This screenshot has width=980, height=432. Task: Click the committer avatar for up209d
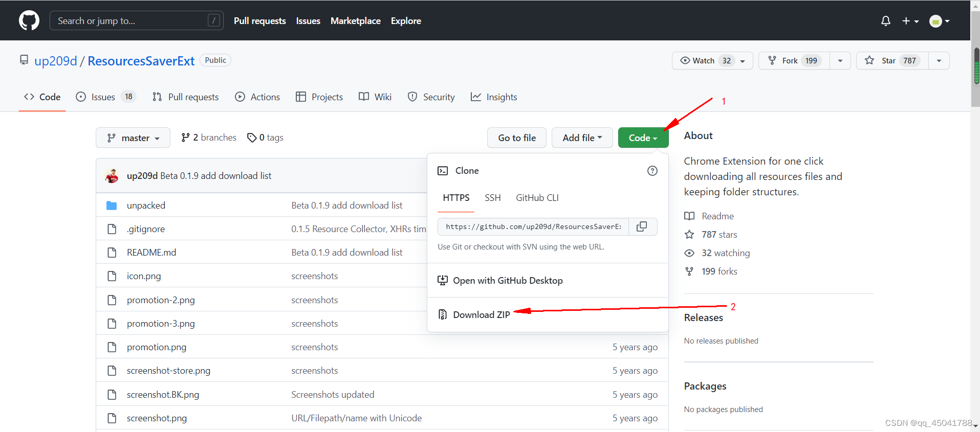[112, 176]
